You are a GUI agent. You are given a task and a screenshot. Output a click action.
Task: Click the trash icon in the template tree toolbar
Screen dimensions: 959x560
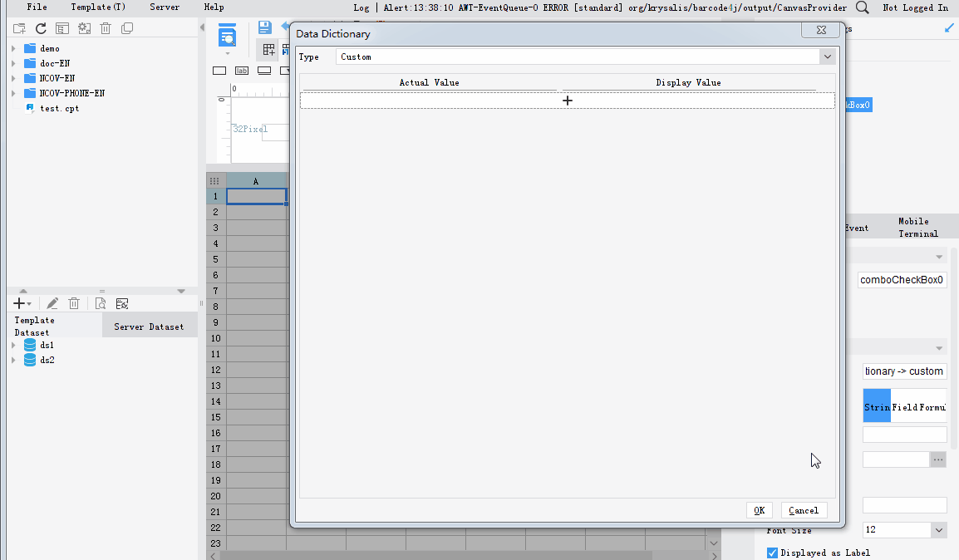pos(105,27)
